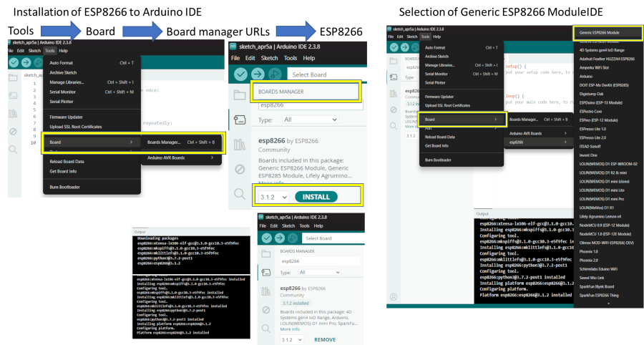Expand Arduino AVR Boards submenu in Selection screenshot
The image size is (644, 345).
click(x=538, y=133)
